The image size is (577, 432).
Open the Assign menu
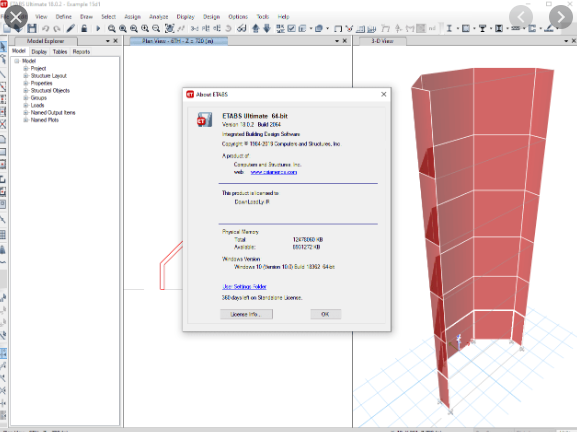point(132,17)
